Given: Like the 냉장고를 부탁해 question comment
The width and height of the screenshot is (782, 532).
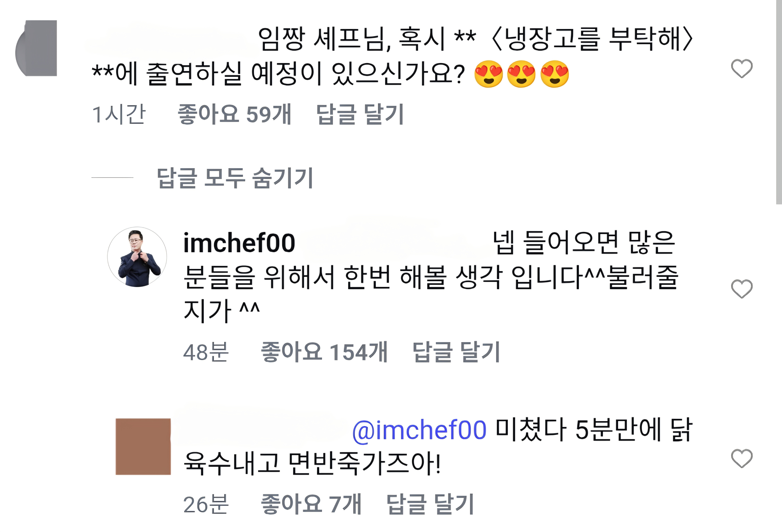Looking at the screenshot, I should pyautogui.click(x=742, y=69).
